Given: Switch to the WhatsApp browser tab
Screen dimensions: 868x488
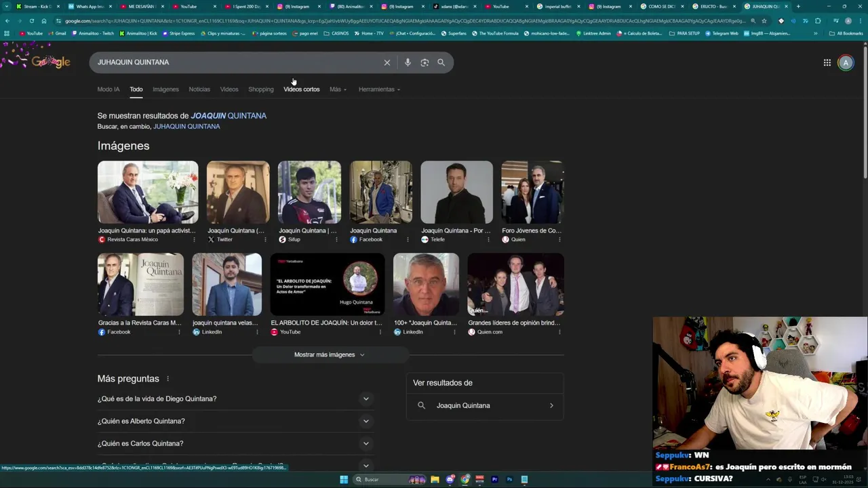Looking at the screenshot, I should coord(90,6).
